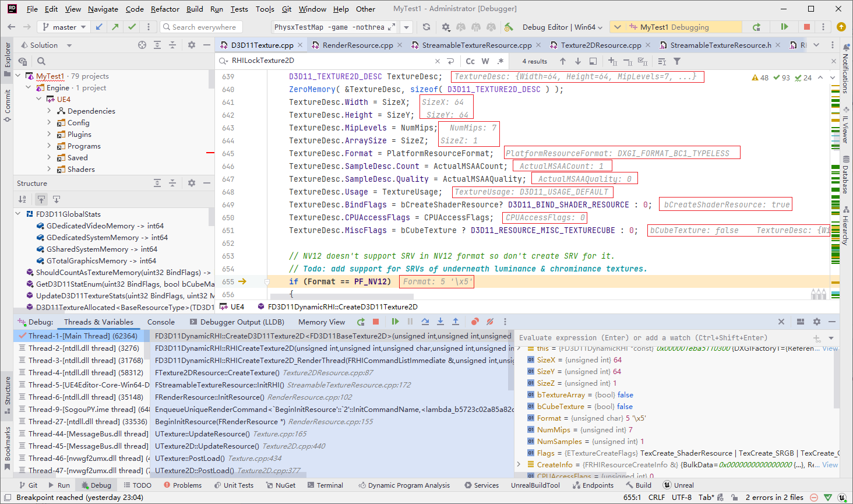Viewport: 853px width, 504px height.
Task: Open Structure panel settings gear
Action: [x=192, y=183]
